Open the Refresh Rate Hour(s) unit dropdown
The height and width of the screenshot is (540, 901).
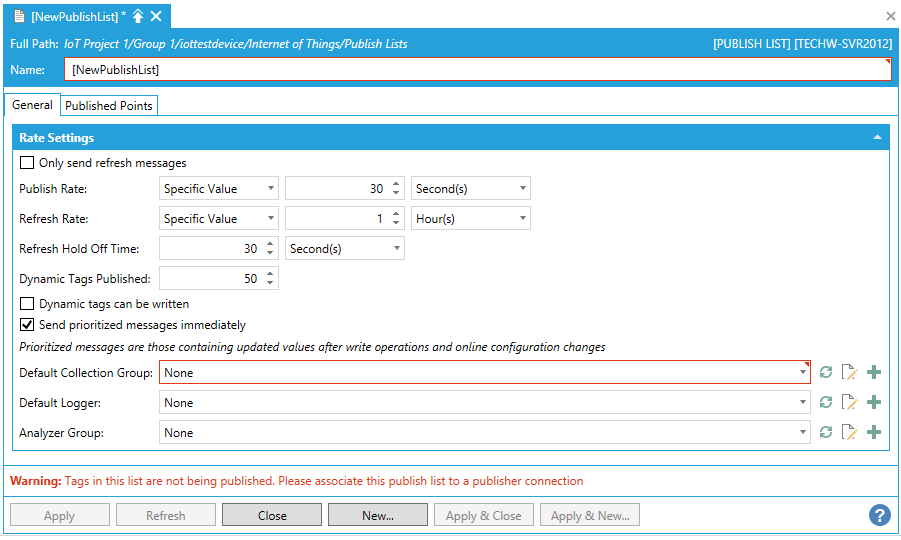tap(470, 219)
